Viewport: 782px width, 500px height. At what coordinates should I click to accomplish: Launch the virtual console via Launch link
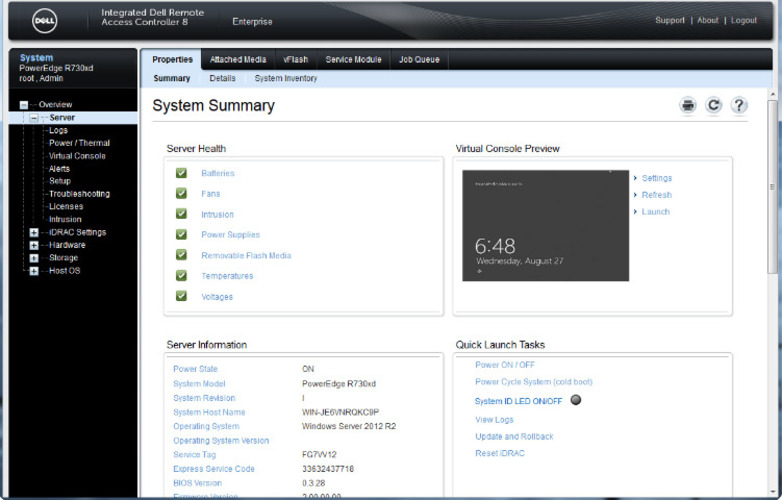(656, 212)
